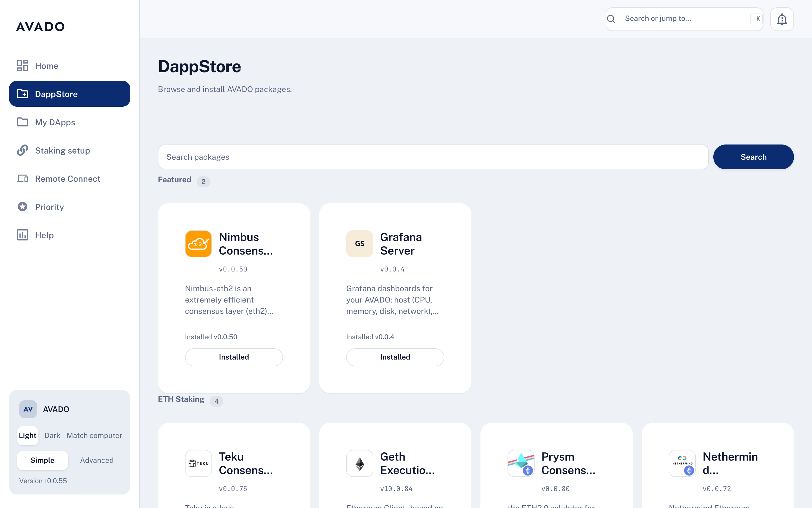The image size is (812, 508).
Task: Select Light theme
Action: (x=28, y=435)
